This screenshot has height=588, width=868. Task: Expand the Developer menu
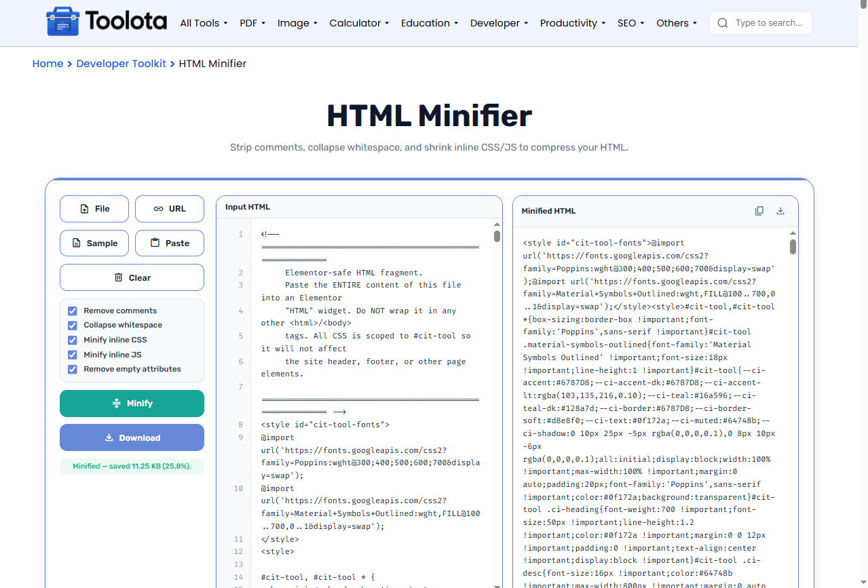click(x=499, y=23)
